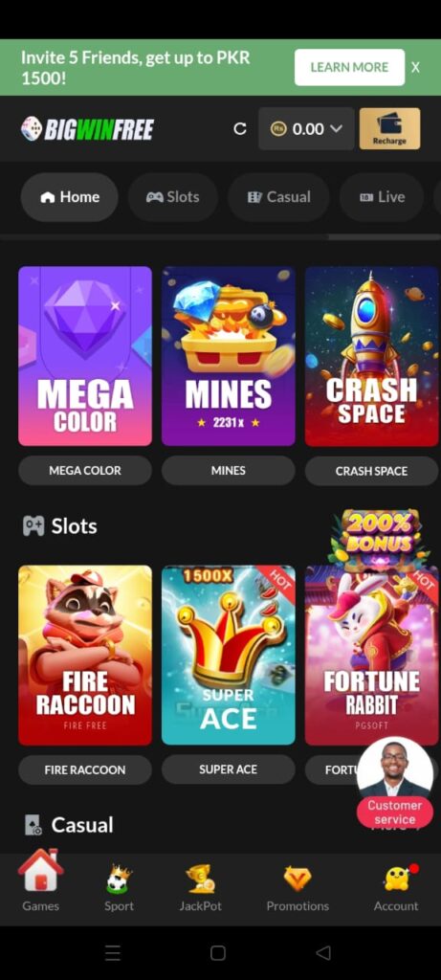The image size is (441, 980).
Task: Launch the MINES button label
Action: click(x=228, y=471)
